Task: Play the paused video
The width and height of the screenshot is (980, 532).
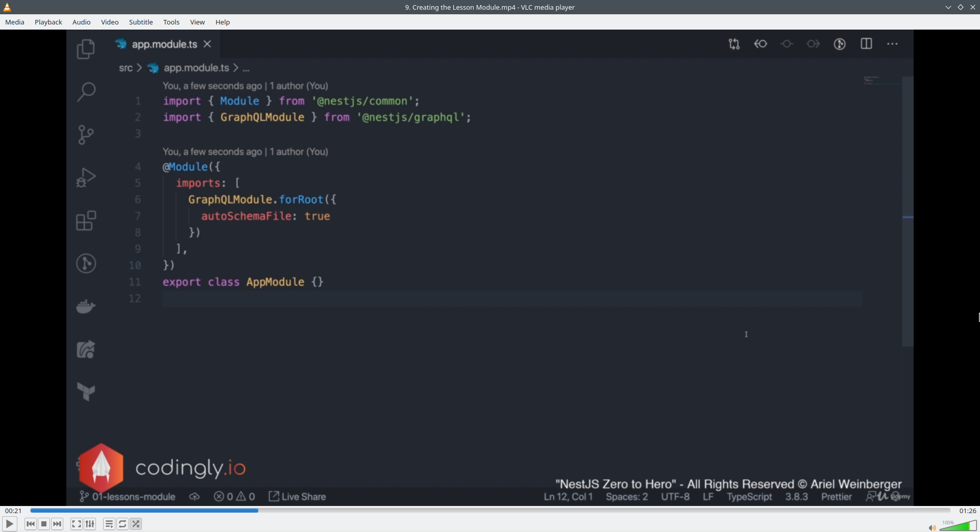Action: (9, 524)
